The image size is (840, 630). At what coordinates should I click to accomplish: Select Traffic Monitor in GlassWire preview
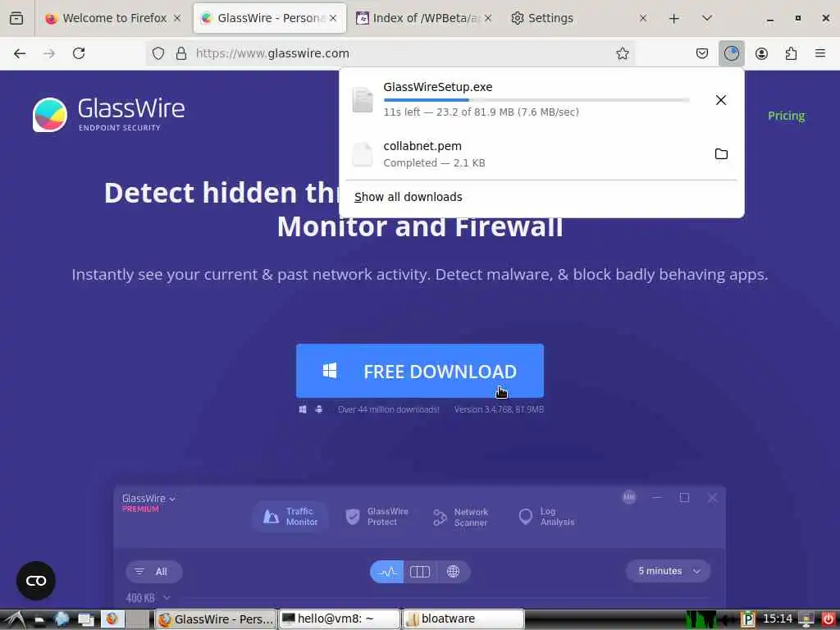pos(290,517)
